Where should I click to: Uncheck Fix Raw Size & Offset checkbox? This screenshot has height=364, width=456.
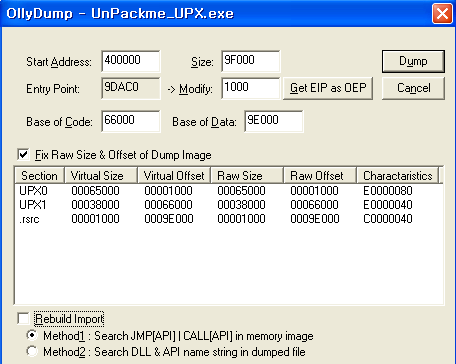pyautogui.click(x=23, y=155)
